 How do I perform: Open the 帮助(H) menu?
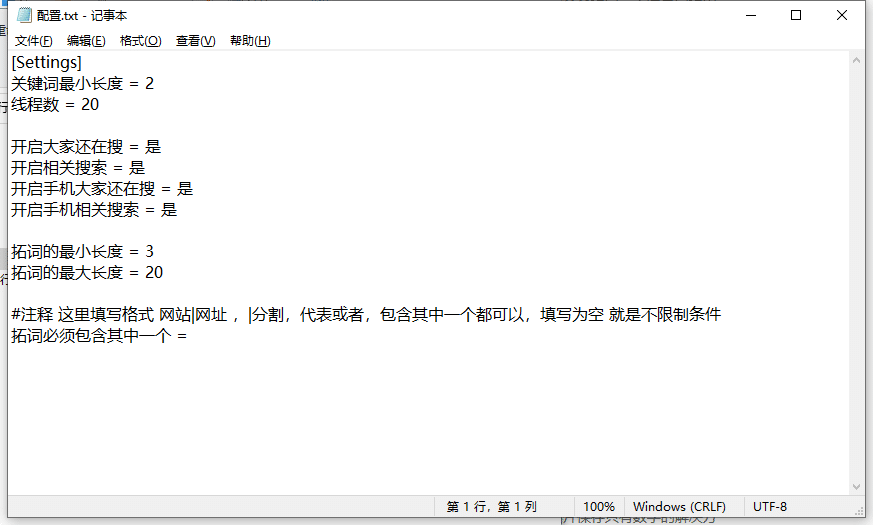250,41
